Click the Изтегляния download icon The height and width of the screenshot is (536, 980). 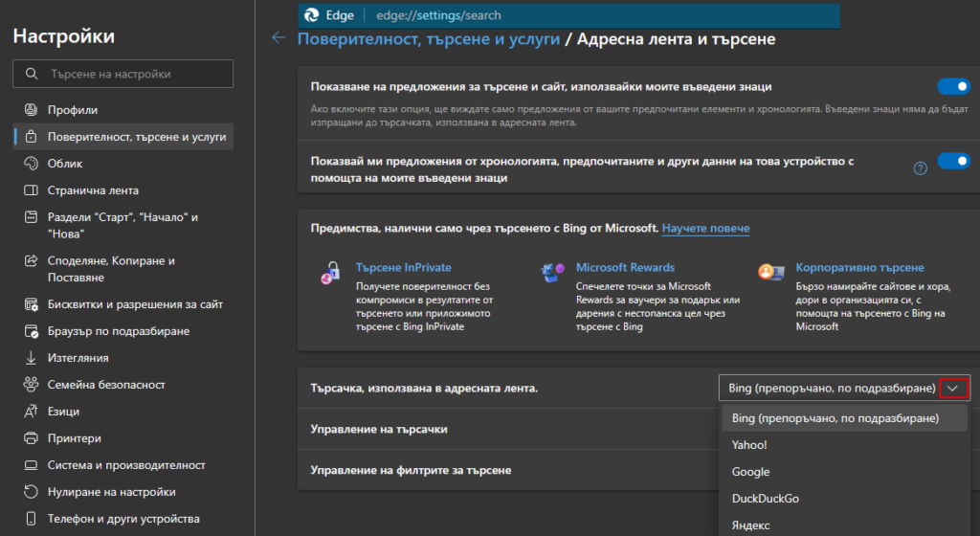[x=31, y=358]
